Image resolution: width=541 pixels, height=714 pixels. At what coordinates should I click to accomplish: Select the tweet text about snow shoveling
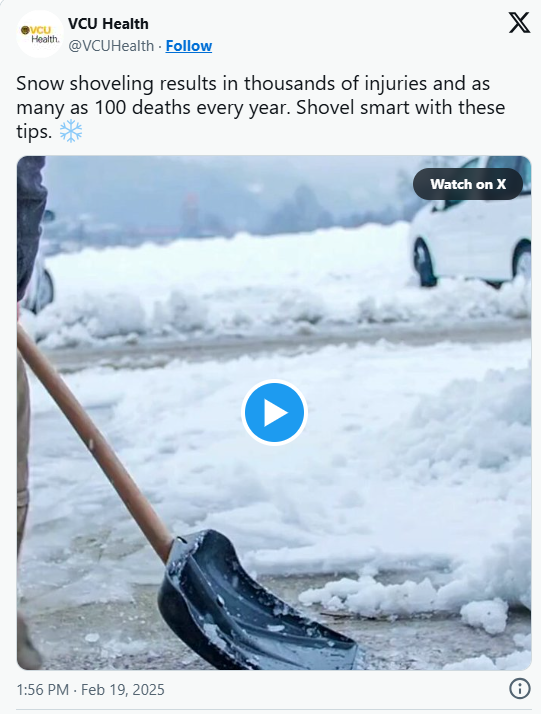pos(261,108)
